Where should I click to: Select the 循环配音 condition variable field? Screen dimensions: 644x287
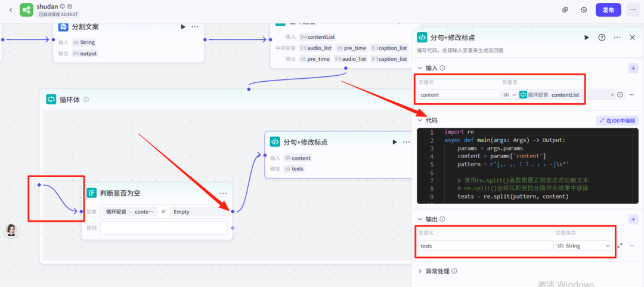coord(129,212)
